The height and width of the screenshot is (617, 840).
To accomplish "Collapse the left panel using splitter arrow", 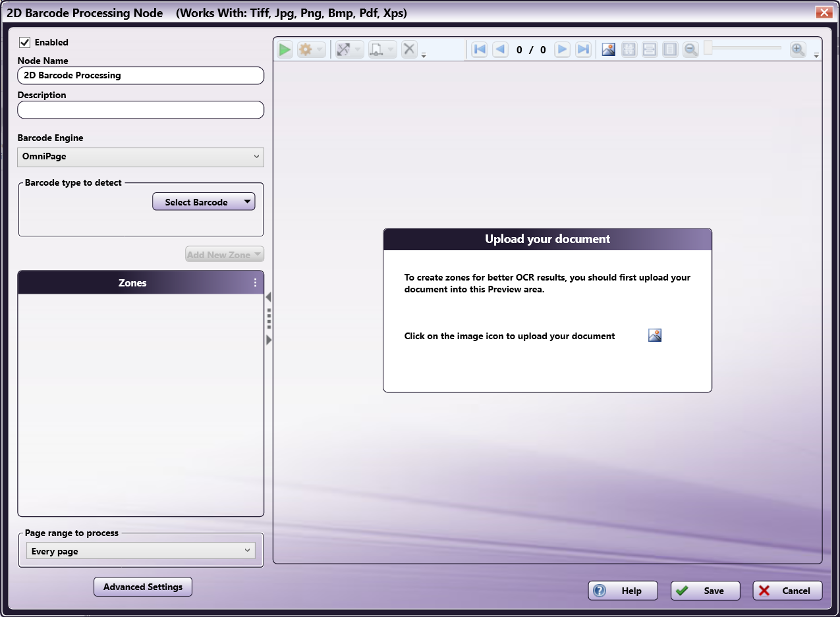I will coord(268,298).
